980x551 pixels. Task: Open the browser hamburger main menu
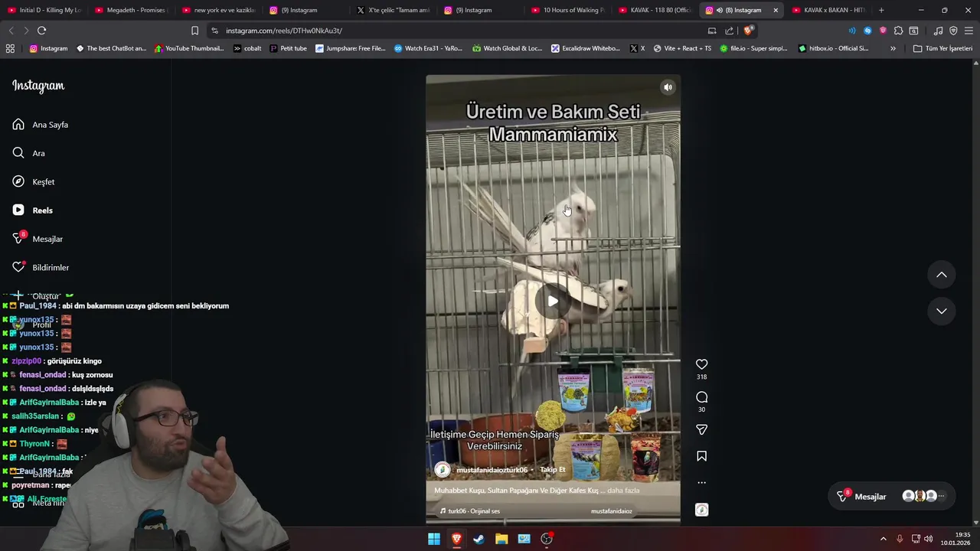point(969,31)
